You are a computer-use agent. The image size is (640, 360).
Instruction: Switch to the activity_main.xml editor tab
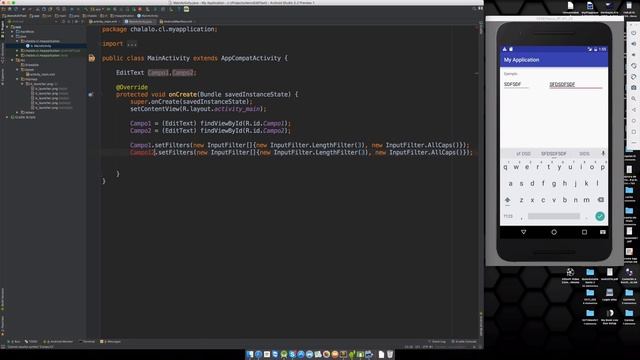point(104,21)
